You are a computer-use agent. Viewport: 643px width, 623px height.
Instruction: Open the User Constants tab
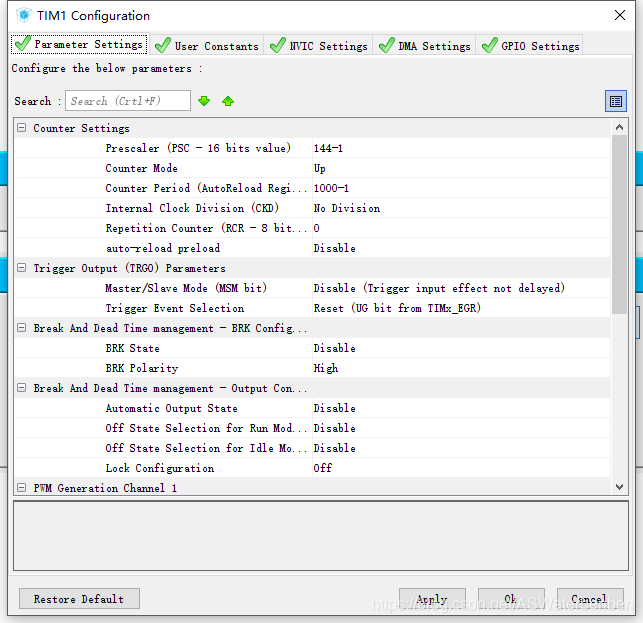click(207, 46)
